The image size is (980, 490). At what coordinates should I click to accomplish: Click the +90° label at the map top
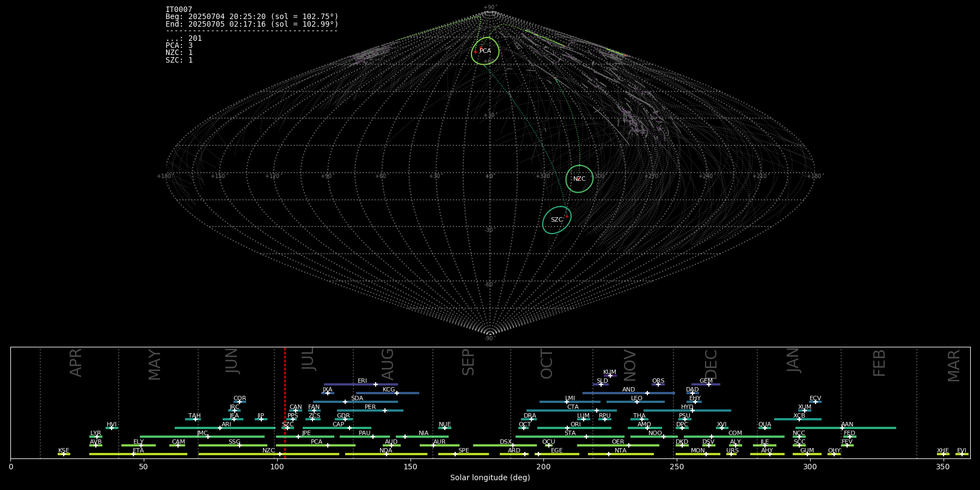tap(490, 8)
